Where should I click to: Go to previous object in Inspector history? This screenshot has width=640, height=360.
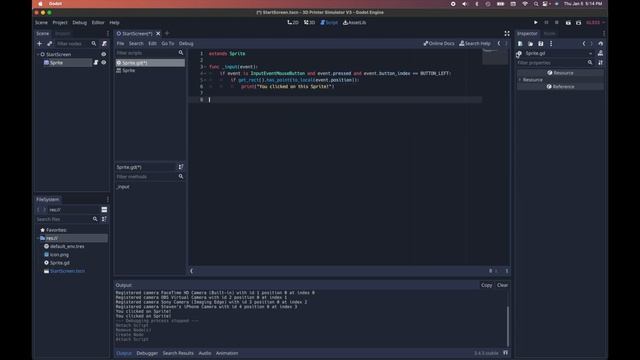pyautogui.click(x=584, y=43)
